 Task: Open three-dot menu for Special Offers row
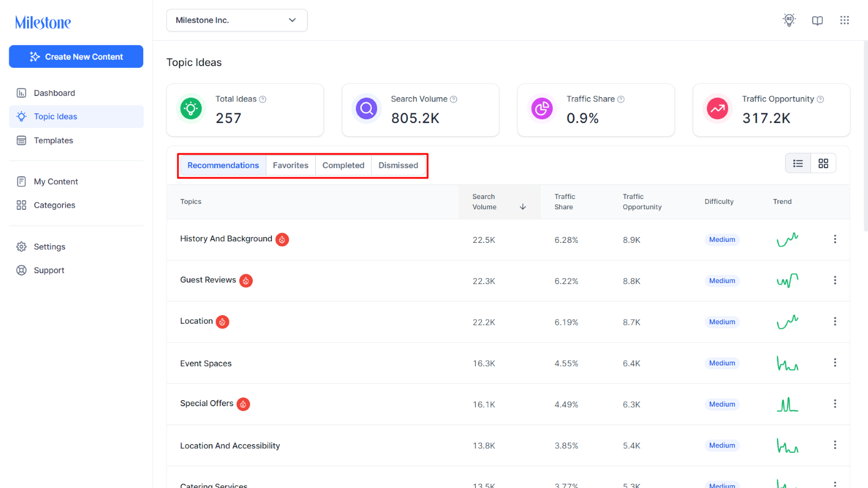click(835, 404)
